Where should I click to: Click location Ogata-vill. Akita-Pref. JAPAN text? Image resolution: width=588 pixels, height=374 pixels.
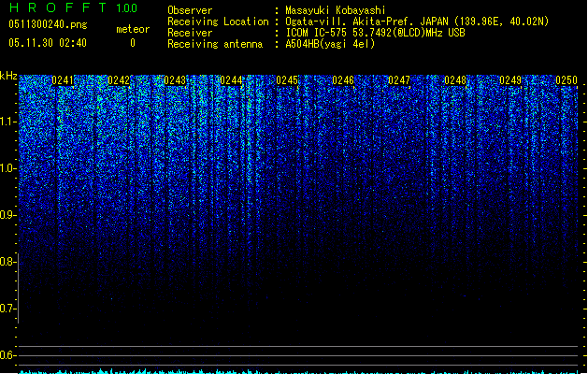(x=417, y=22)
